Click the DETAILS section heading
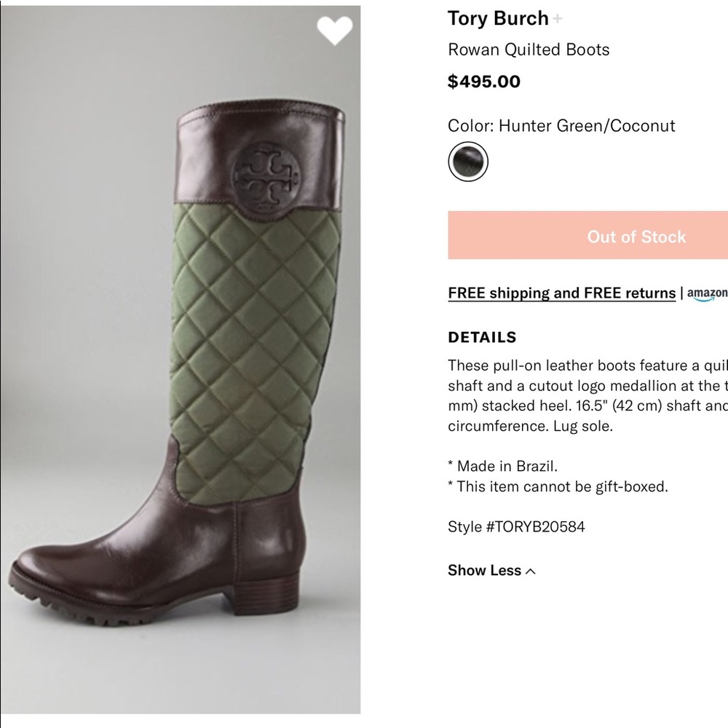728x728 pixels. tap(482, 337)
